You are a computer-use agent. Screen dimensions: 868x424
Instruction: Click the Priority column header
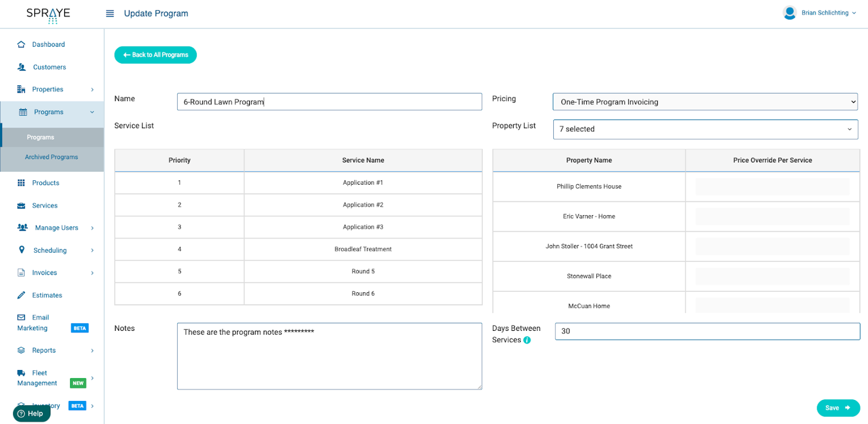click(179, 160)
